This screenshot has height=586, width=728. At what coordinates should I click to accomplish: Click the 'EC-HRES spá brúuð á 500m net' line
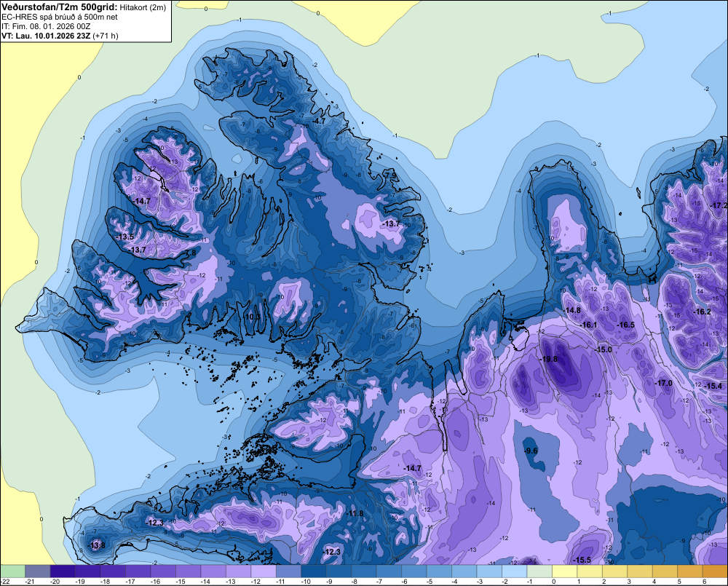coord(60,17)
